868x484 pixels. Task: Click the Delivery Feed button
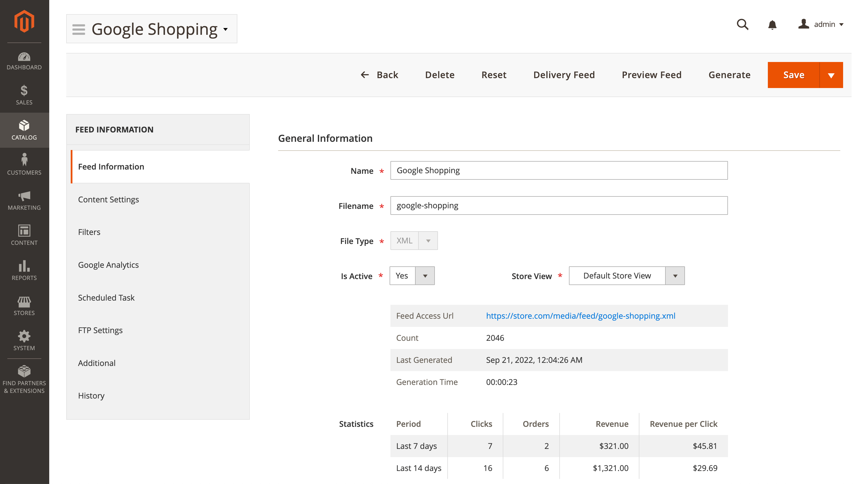click(x=564, y=75)
